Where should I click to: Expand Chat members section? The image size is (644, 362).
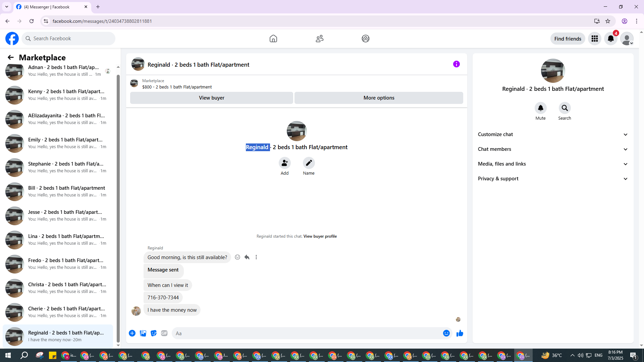pyautogui.click(x=552, y=149)
